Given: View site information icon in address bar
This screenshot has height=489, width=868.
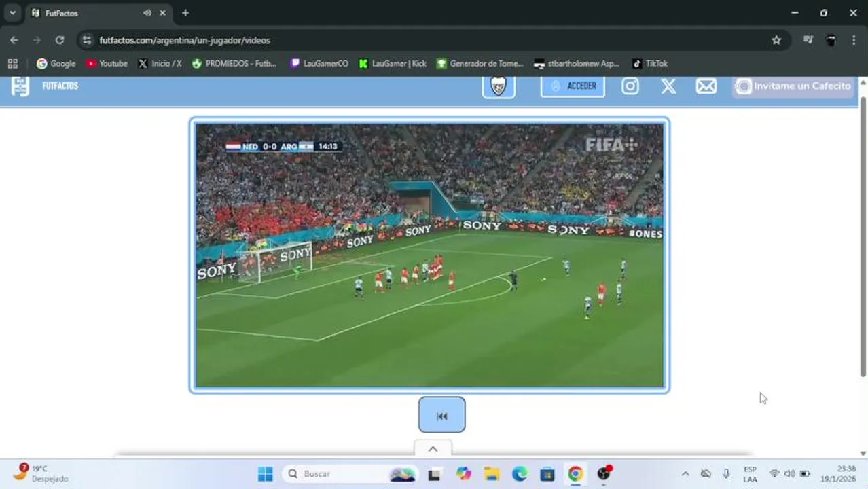Looking at the screenshot, I should (x=87, y=40).
